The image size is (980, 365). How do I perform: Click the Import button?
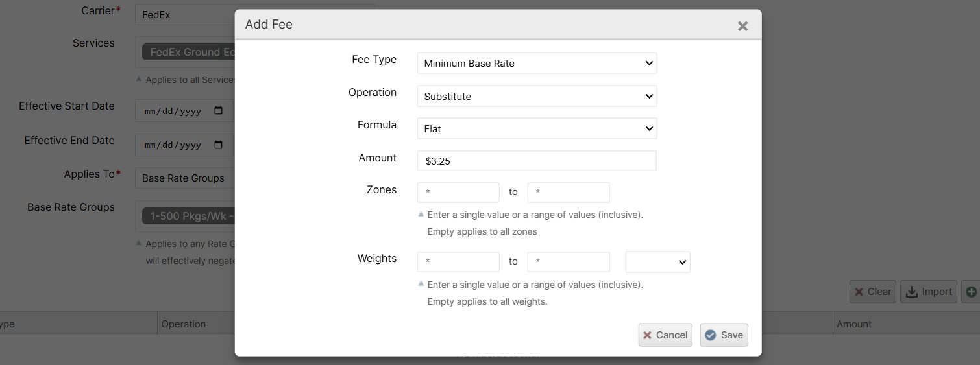pos(929,292)
